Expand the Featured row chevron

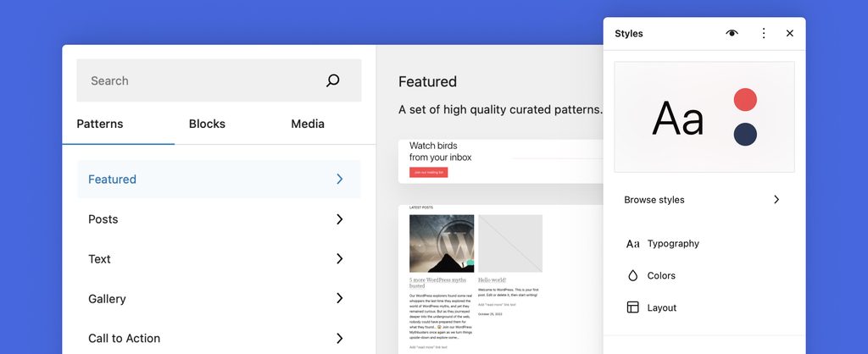[x=340, y=180]
